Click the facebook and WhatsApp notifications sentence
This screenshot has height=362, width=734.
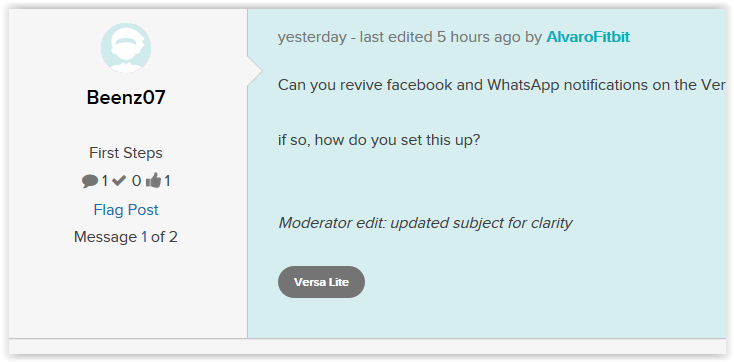(501, 85)
